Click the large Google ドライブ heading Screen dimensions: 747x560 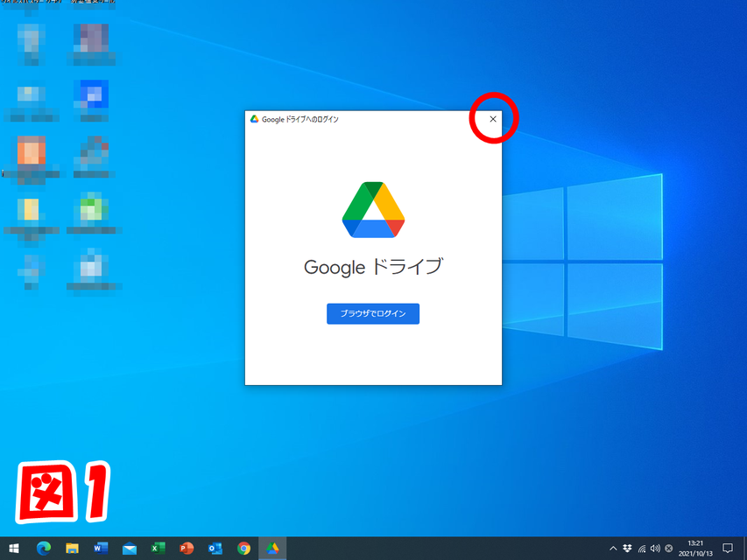coord(373,267)
